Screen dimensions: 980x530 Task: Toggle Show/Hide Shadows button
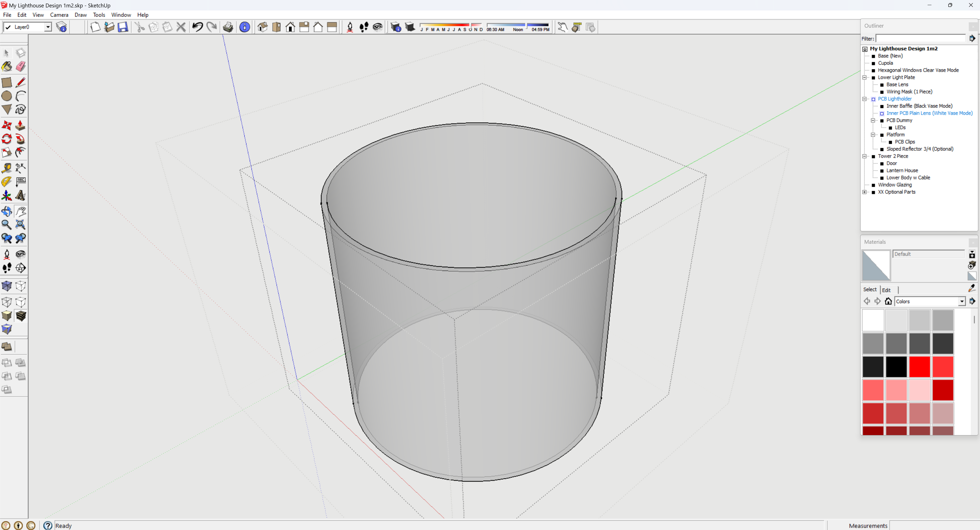pyautogui.click(x=410, y=27)
